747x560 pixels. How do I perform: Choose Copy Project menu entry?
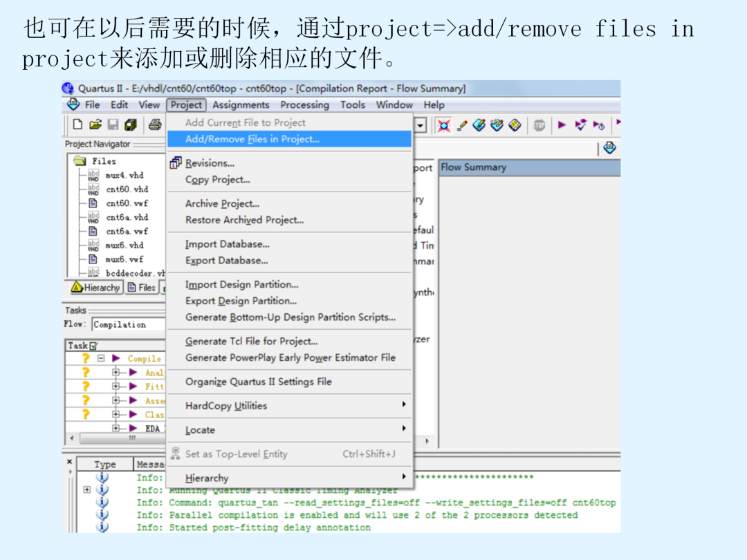(289, 180)
